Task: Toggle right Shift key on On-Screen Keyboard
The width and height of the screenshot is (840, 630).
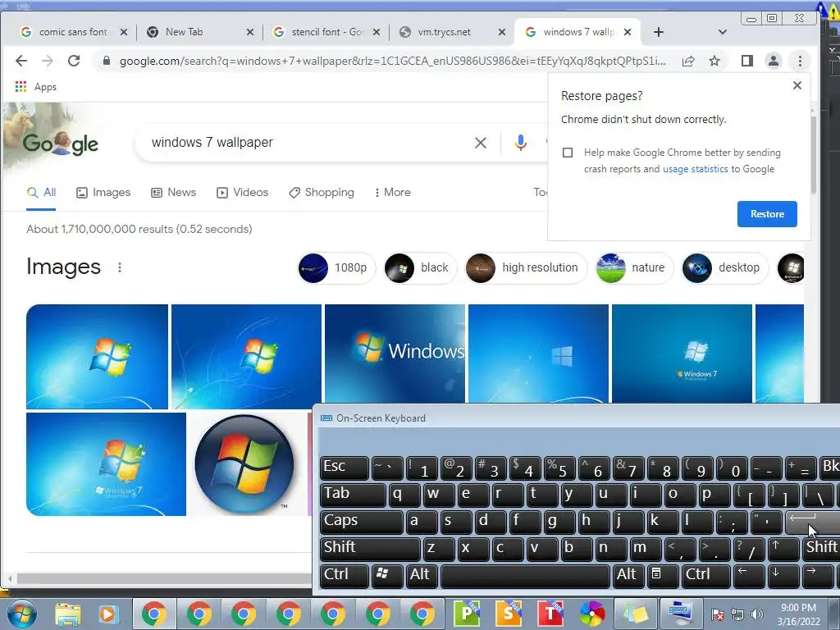Action: [821, 549]
